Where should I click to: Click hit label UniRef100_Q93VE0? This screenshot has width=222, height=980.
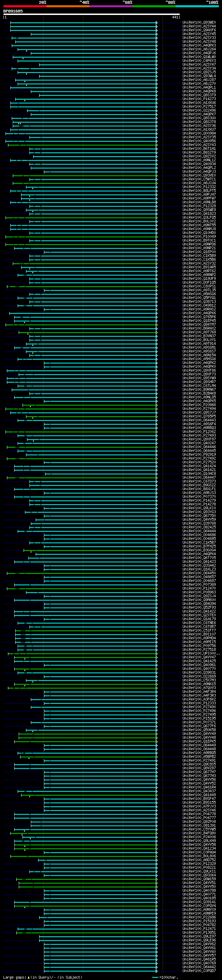(199, 175)
